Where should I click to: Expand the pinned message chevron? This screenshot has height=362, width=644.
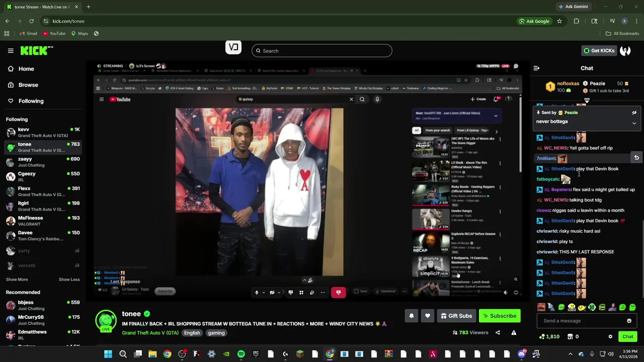634,123
